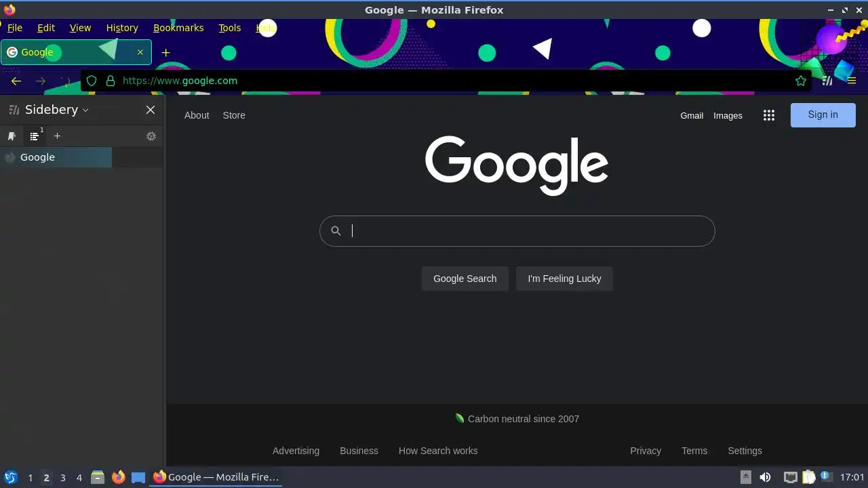Open the Images link
Viewport: 868px width, 488px height.
tap(728, 116)
